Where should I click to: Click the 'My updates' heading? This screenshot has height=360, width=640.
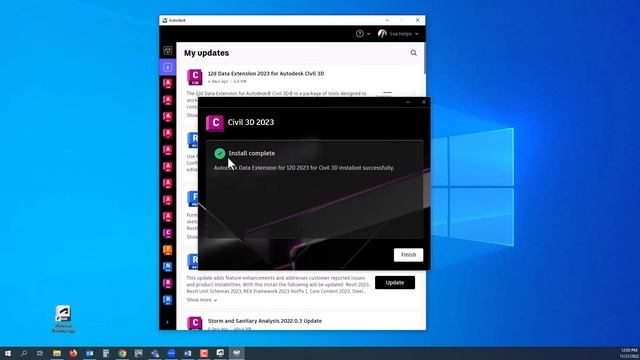pos(206,53)
